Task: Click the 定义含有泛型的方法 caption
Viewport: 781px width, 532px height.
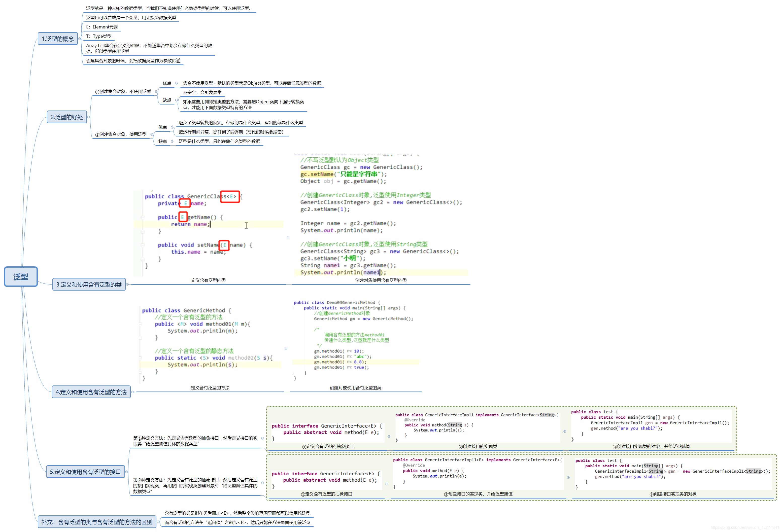Action: [x=210, y=387]
